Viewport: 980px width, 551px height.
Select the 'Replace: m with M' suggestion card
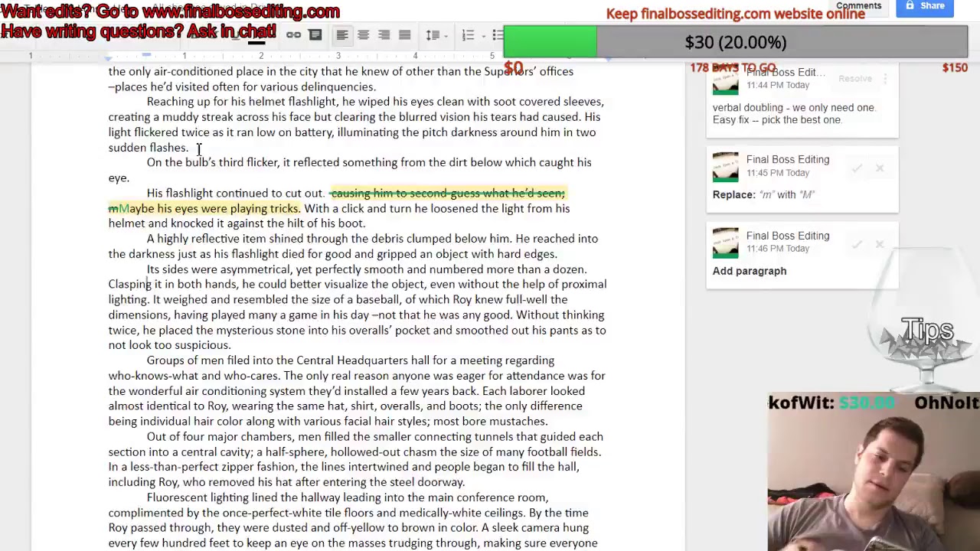pyautogui.click(x=802, y=179)
